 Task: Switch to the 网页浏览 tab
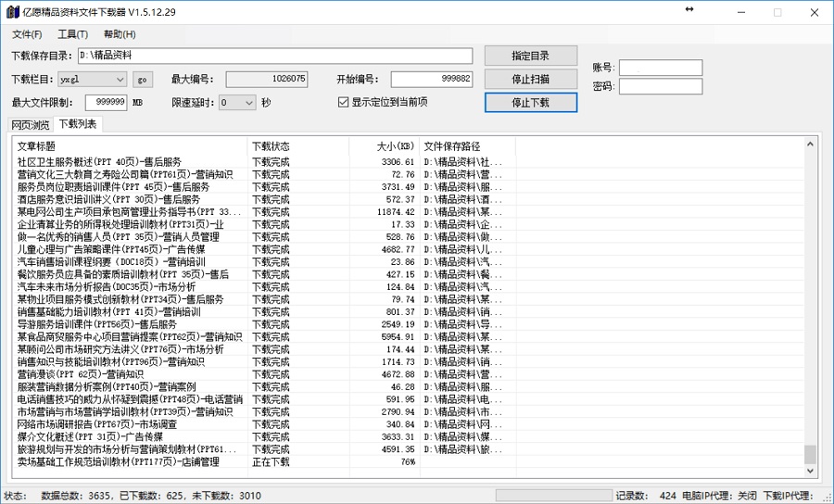click(31, 125)
